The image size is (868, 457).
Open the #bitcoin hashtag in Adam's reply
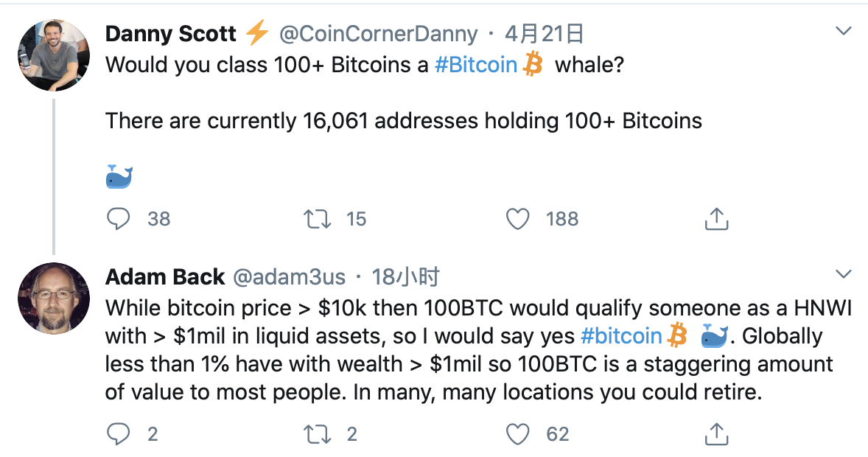tap(621, 335)
